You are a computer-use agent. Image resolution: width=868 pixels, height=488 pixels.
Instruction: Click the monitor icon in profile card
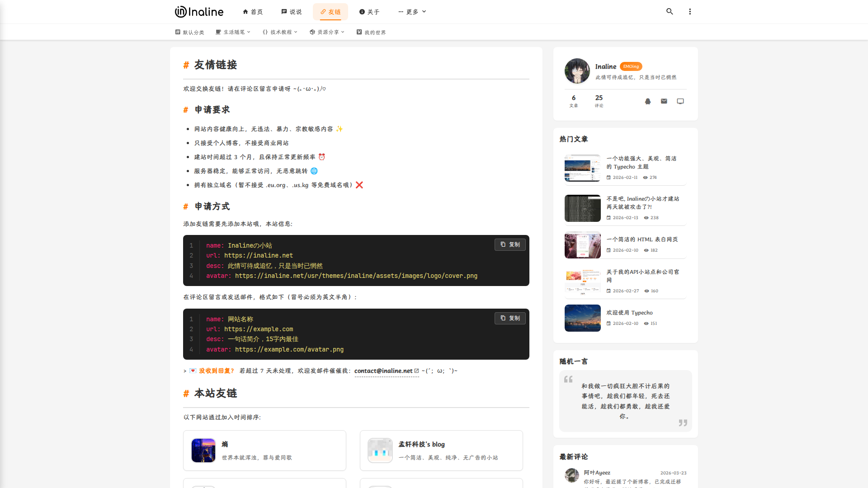point(680,101)
